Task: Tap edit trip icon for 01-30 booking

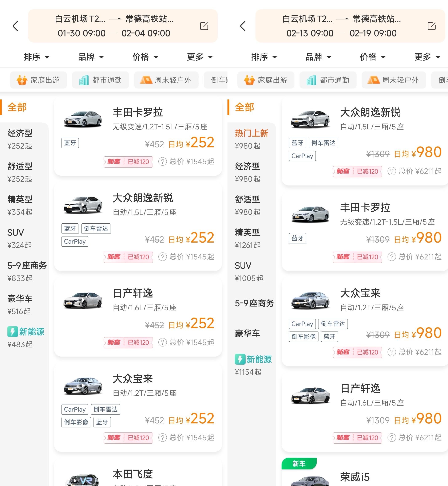Action: point(204,26)
